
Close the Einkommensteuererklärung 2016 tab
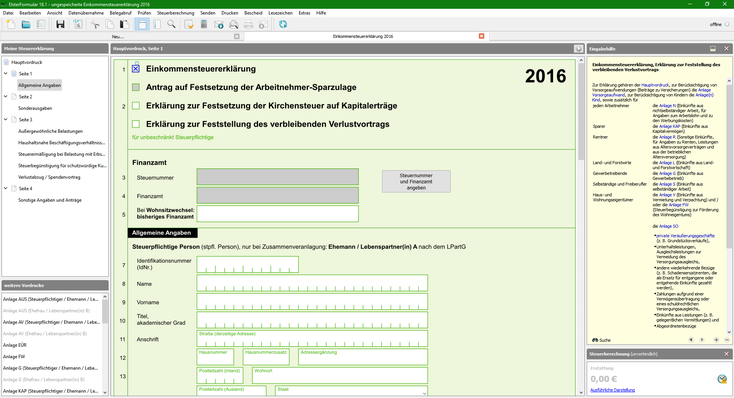click(481, 36)
